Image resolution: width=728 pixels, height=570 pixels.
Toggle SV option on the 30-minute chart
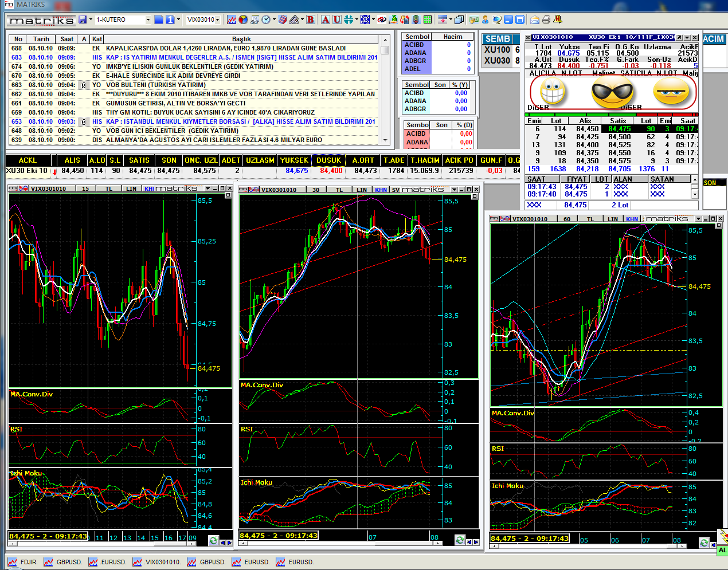[396, 190]
